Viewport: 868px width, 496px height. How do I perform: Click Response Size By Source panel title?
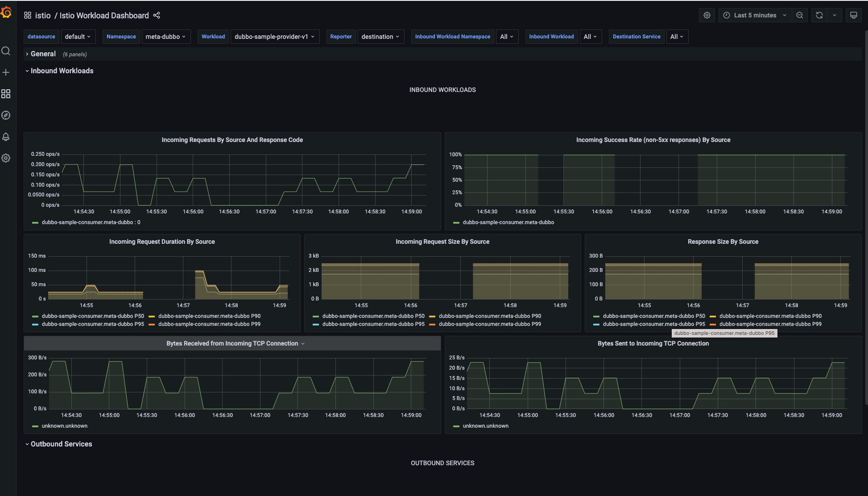[x=723, y=242]
